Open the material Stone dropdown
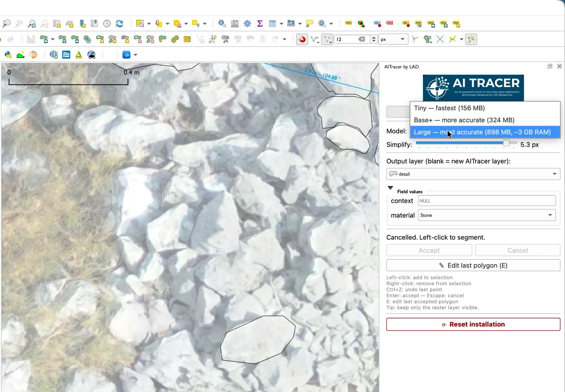 click(487, 215)
